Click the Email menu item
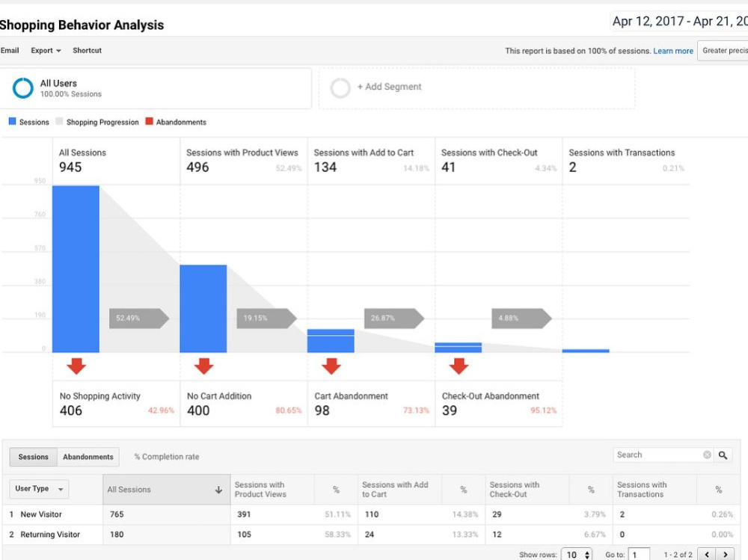 pyautogui.click(x=10, y=50)
